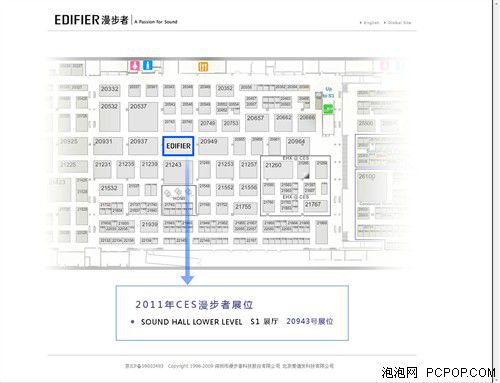Select booth 21235 on the floor map
Viewport: 500px width, 383px height.
[126, 169]
